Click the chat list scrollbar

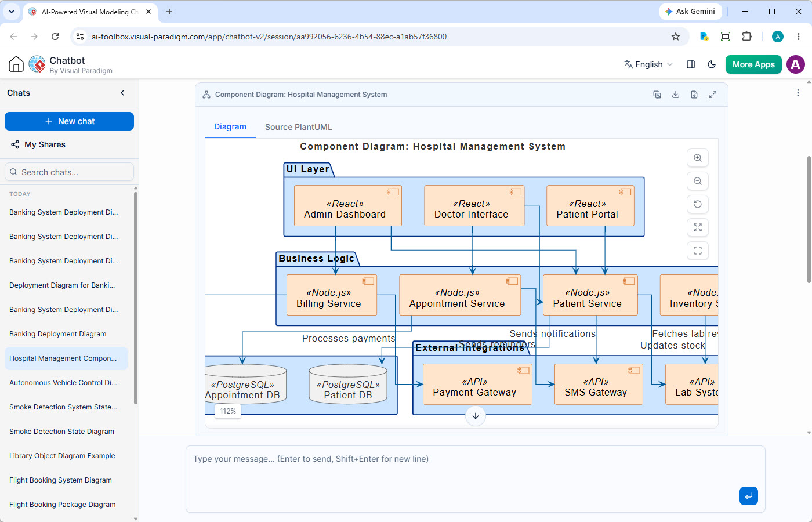point(136,298)
